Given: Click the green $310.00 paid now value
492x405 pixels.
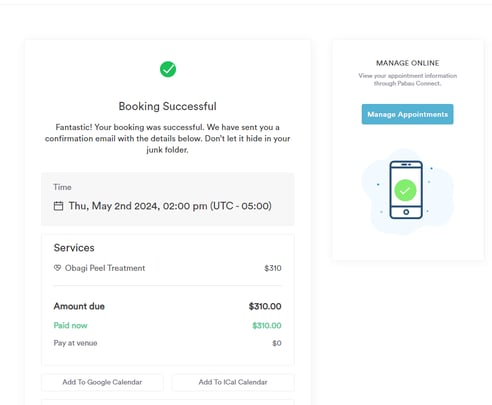Looking at the screenshot, I should click(x=267, y=326).
